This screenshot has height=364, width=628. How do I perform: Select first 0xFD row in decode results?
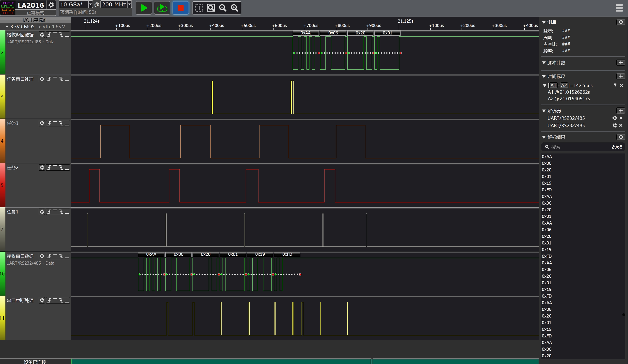pos(547,190)
